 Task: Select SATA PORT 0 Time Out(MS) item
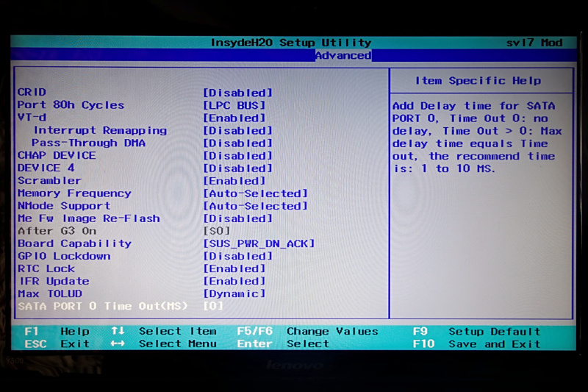[102, 306]
